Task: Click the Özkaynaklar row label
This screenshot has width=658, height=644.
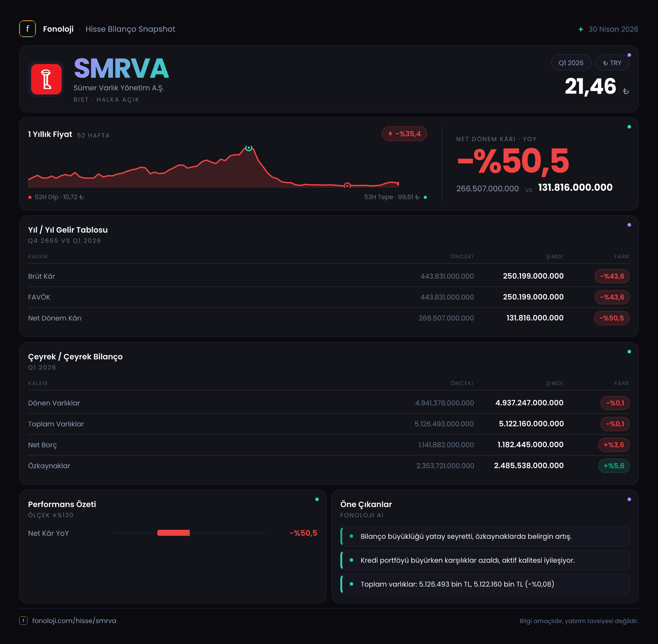Action: (49, 466)
